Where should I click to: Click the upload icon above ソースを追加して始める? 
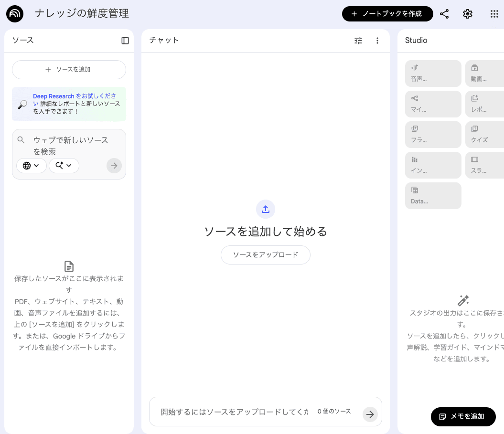pos(266,209)
